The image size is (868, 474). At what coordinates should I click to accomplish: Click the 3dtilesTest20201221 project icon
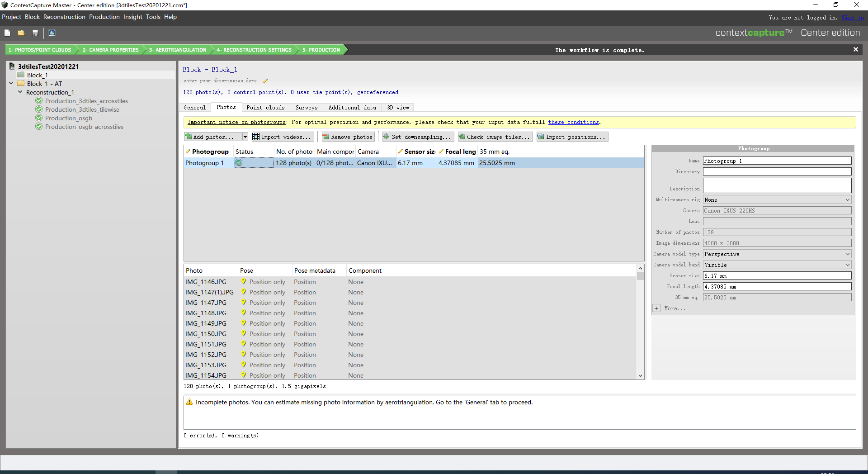[x=12, y=66]
